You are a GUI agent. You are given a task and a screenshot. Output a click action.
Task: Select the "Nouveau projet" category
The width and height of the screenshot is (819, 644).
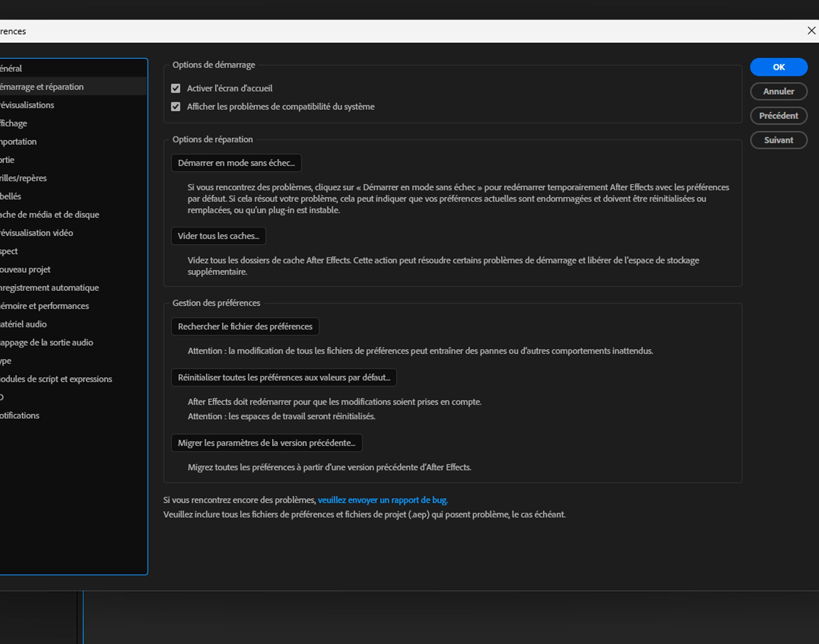coord(73,269)
